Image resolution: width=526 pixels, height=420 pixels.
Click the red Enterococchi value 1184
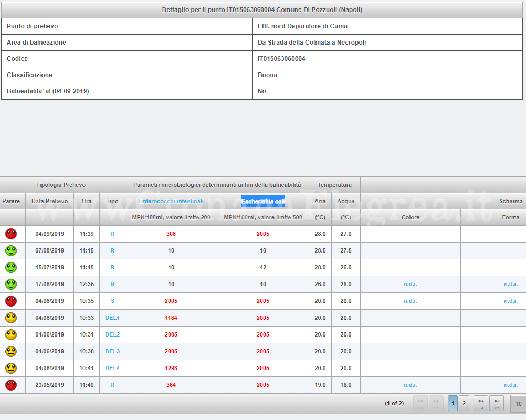(171, 318)
